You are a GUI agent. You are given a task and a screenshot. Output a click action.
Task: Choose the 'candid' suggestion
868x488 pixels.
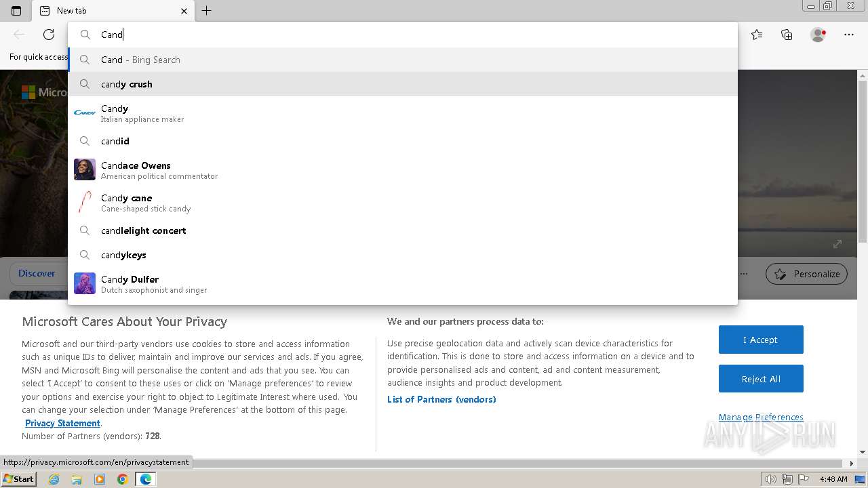403,141
